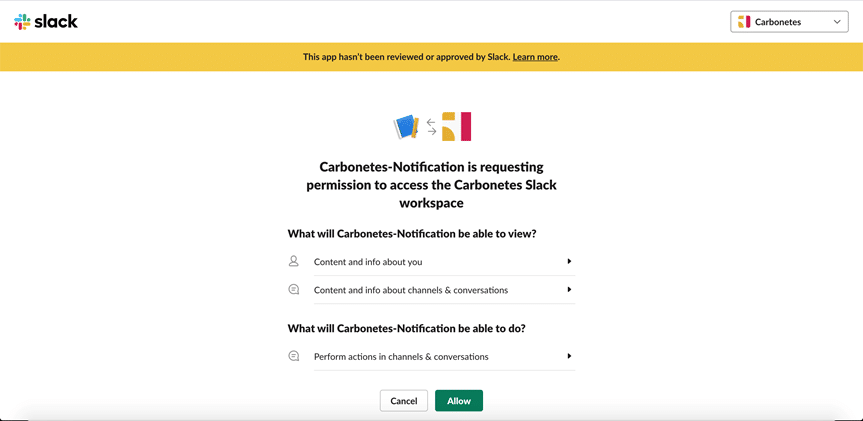Click the Slack logo in the header
The width and height of the screenshot is (863, 421).
point(46,21)
